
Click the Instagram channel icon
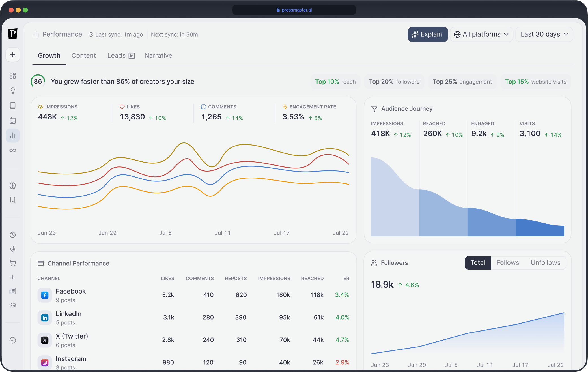coord(45,363)
